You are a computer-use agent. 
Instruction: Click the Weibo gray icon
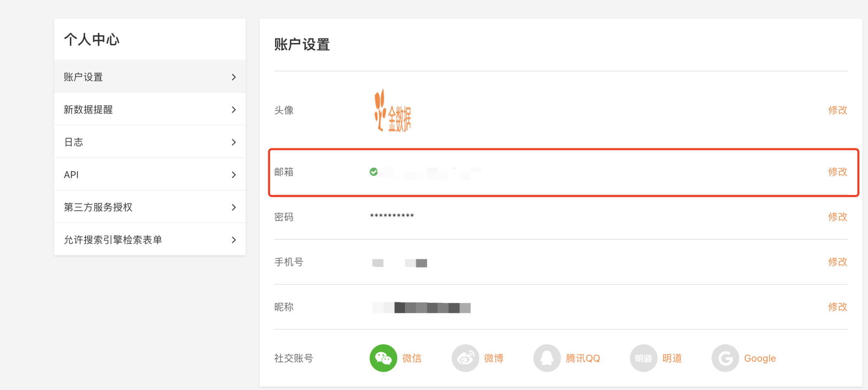click(465, 358)
